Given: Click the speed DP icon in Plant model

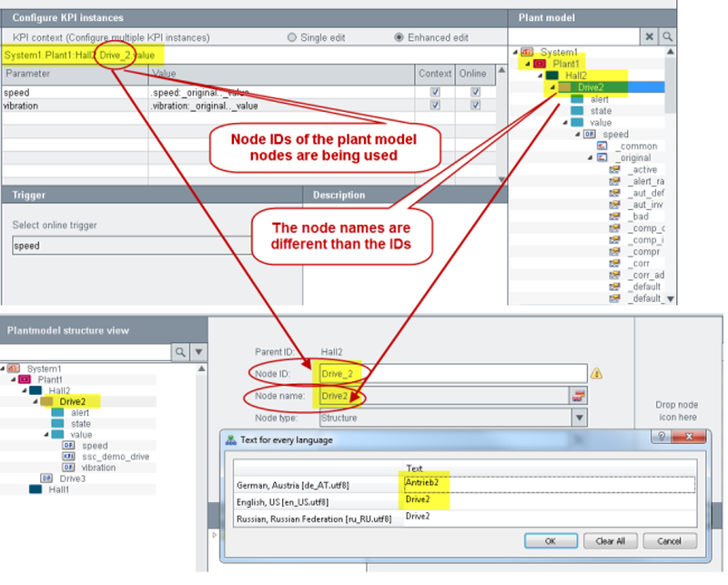Looking at the screenshot, I should coord(590,134).
